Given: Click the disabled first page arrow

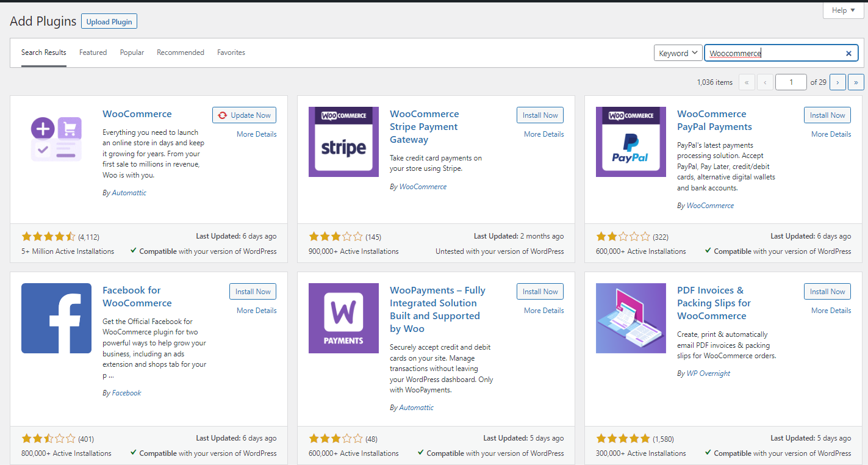Looking at the screenshot, I should point(747,82).
